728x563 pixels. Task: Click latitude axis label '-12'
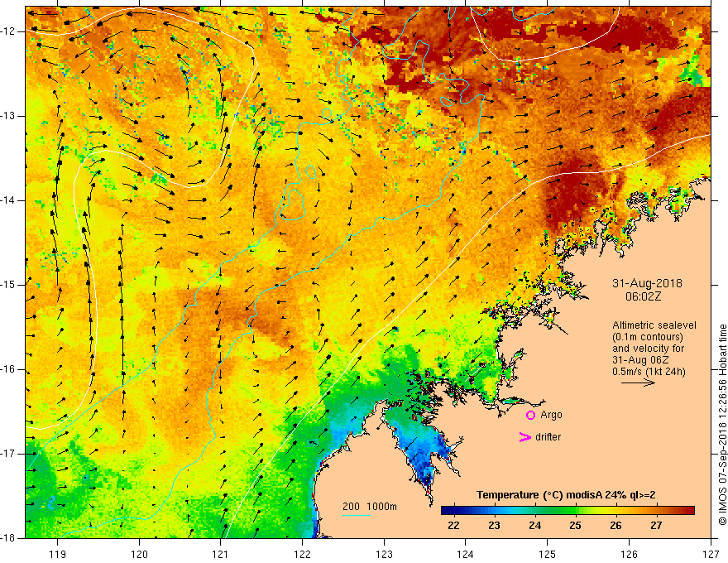coord(9,31)
